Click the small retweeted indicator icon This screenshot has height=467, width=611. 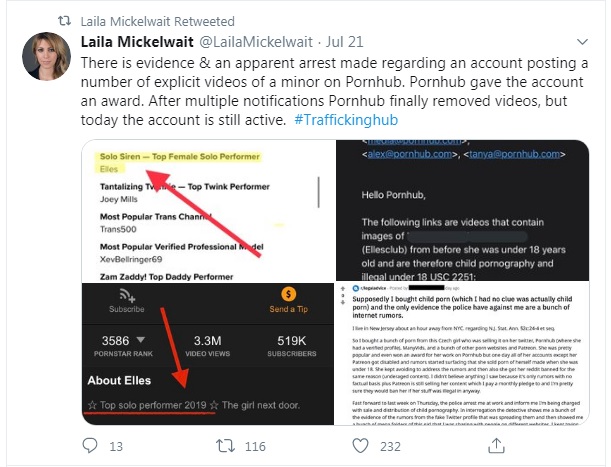(64, 21)
